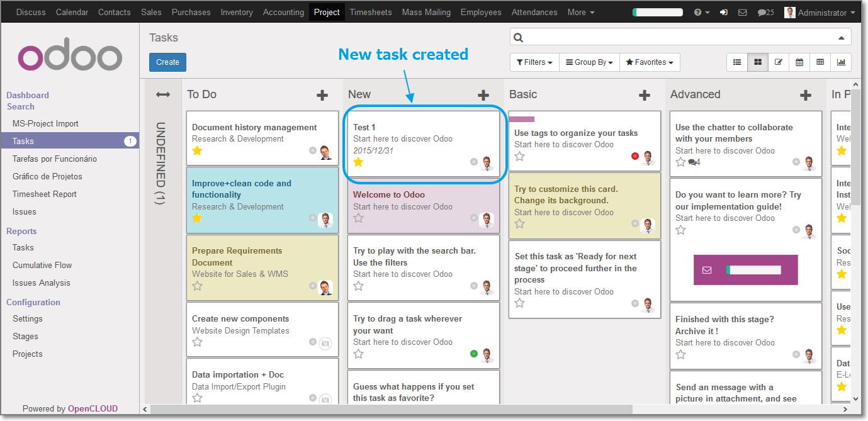
Task: Switch to kanban view
Action: coord(758,62)
